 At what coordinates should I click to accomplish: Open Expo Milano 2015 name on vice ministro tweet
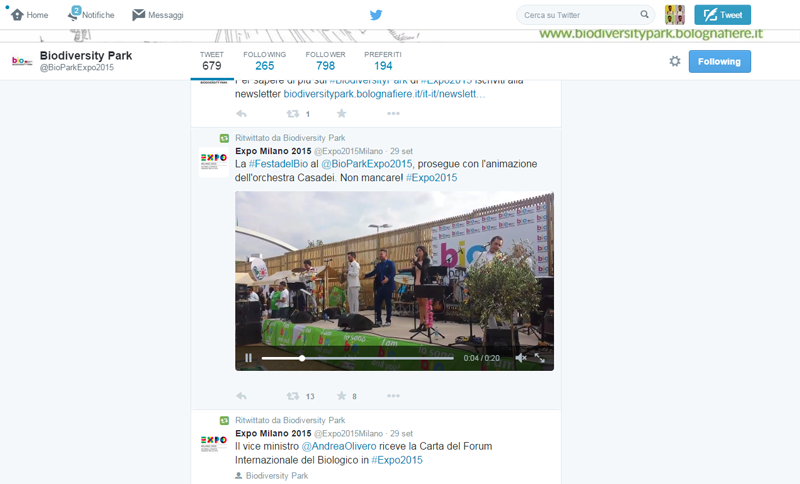point(273,433)
